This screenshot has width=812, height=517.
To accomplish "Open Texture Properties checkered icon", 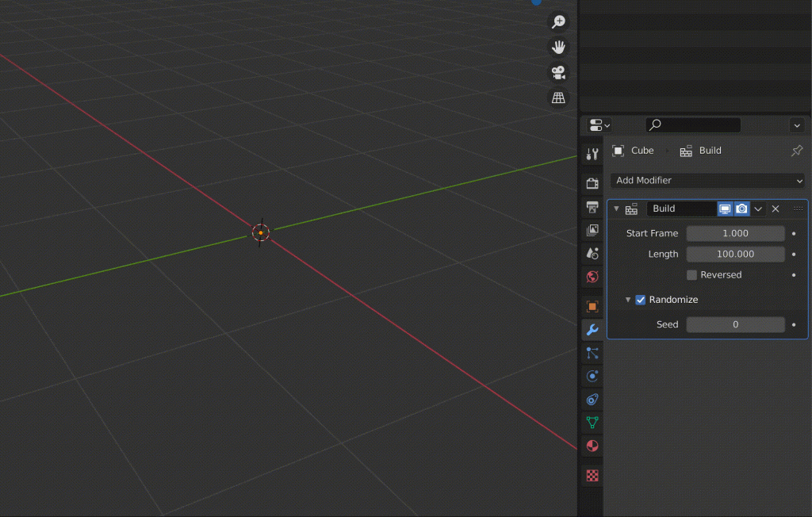I will 592,474.
